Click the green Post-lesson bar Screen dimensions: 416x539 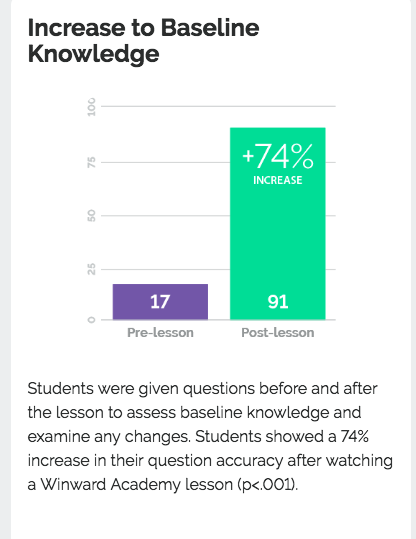277,223
